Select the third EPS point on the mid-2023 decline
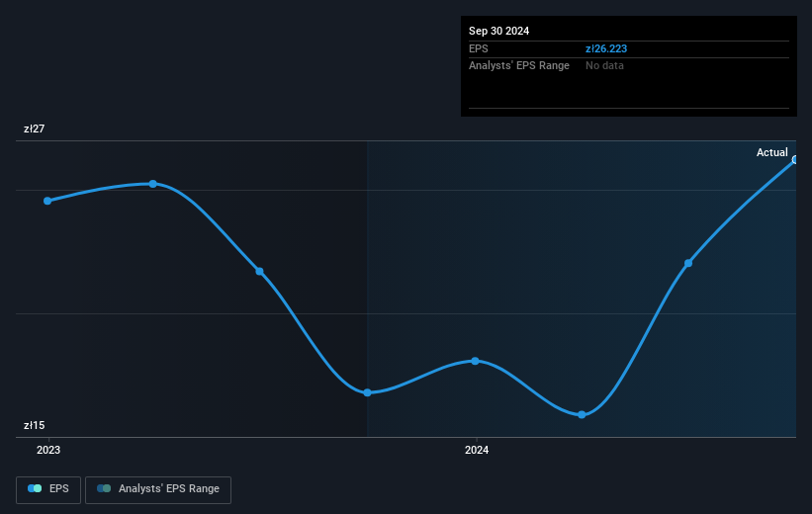 (x=259, y=271)
